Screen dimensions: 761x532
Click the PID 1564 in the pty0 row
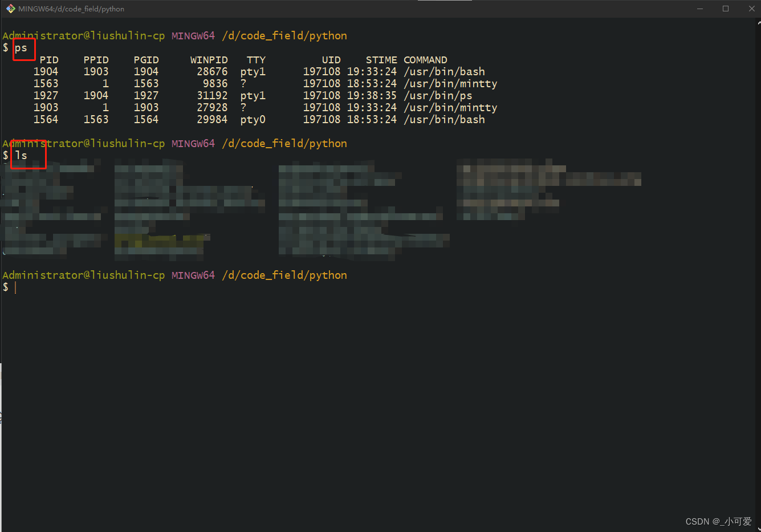(x=46, y=119)
